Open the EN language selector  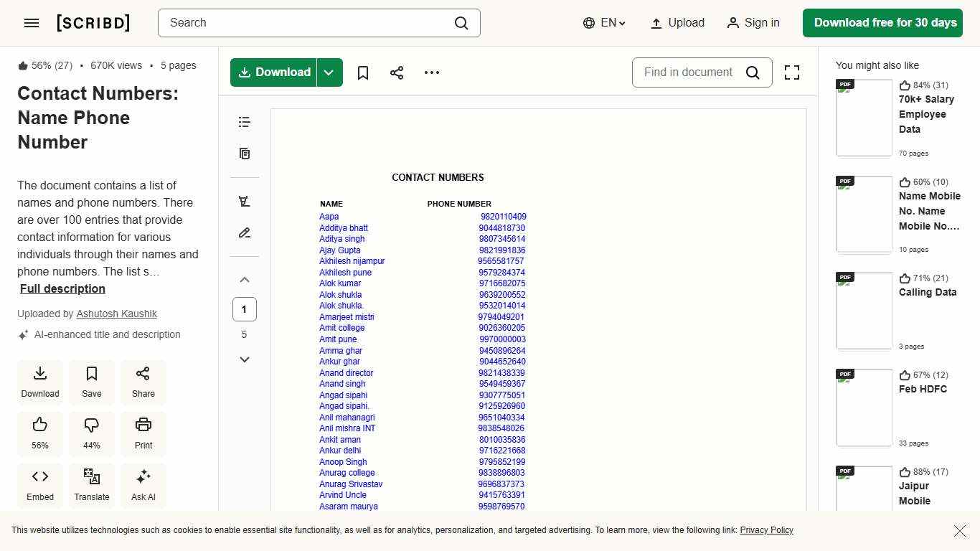pos(603,22)
